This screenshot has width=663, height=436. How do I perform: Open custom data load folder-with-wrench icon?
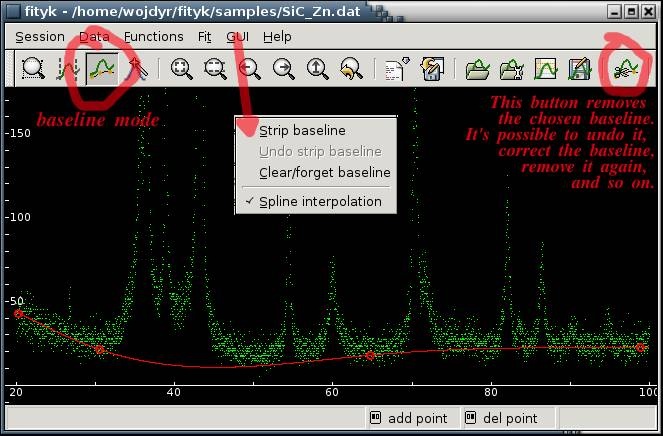512,69
